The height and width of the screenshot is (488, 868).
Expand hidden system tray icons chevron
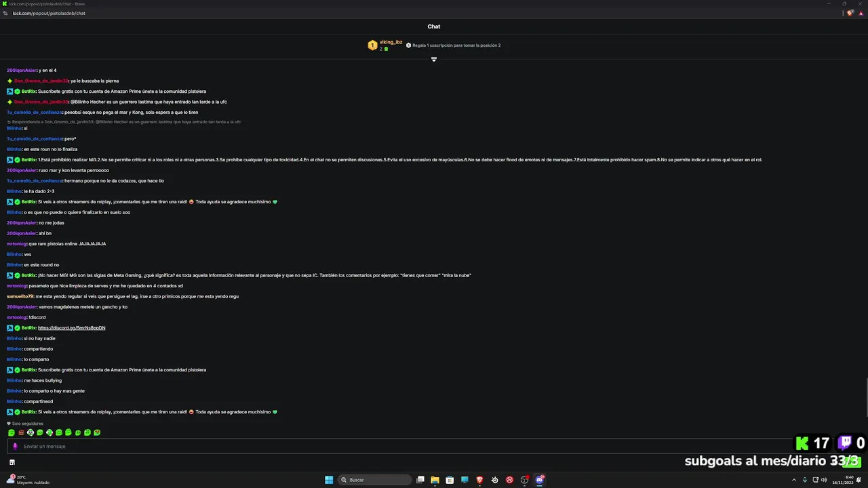[x=794, y=480]
